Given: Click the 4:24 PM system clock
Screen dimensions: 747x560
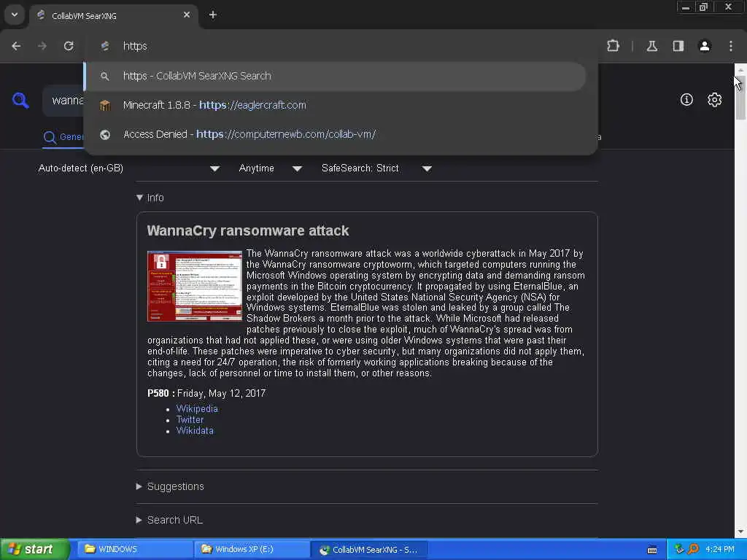Looking at the screenshot, I should tap(719, 549).
